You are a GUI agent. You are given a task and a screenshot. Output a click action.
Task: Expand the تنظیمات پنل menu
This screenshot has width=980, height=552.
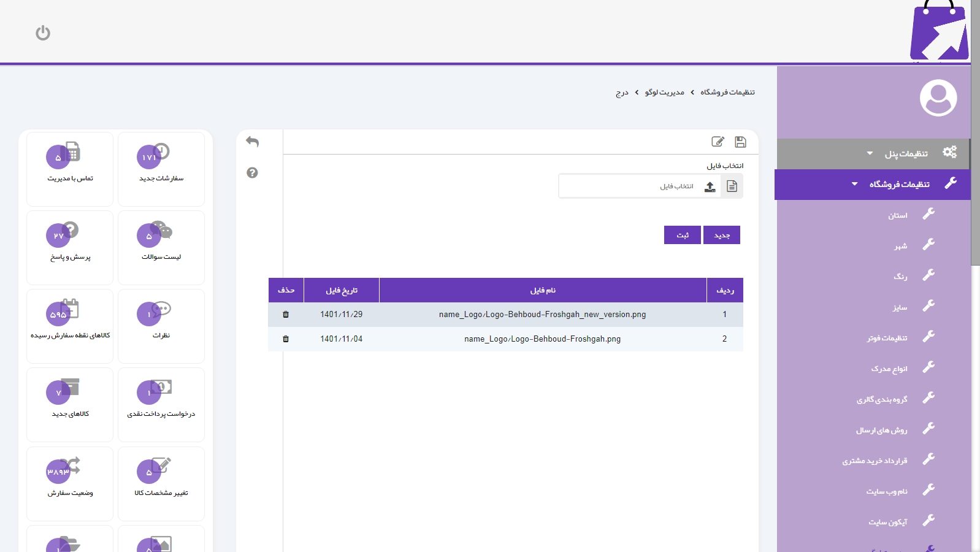point(905,154)
